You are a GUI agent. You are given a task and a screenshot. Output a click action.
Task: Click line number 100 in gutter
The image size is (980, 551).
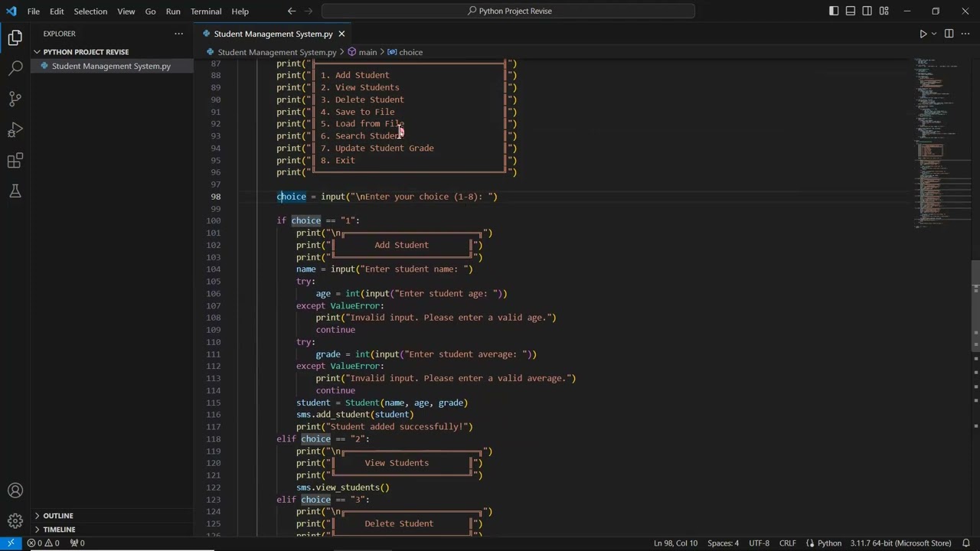[214, 220]
